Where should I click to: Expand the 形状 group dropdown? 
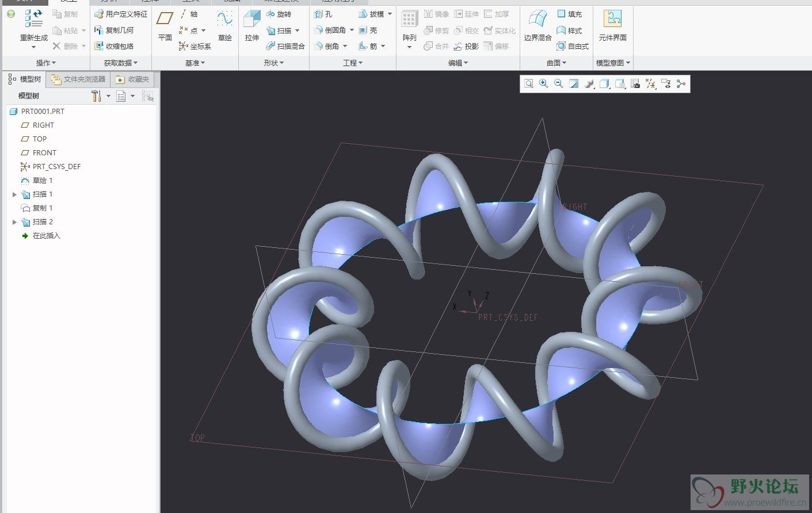coord(273,63)
